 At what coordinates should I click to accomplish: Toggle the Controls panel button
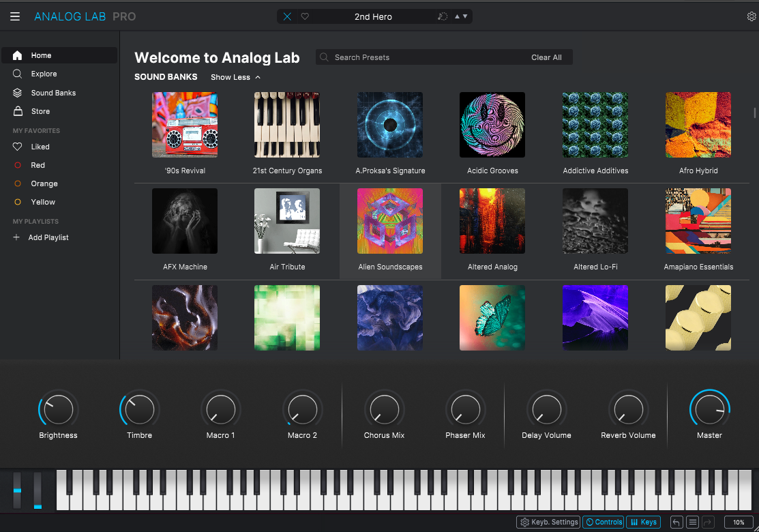(x=603, y=522)
